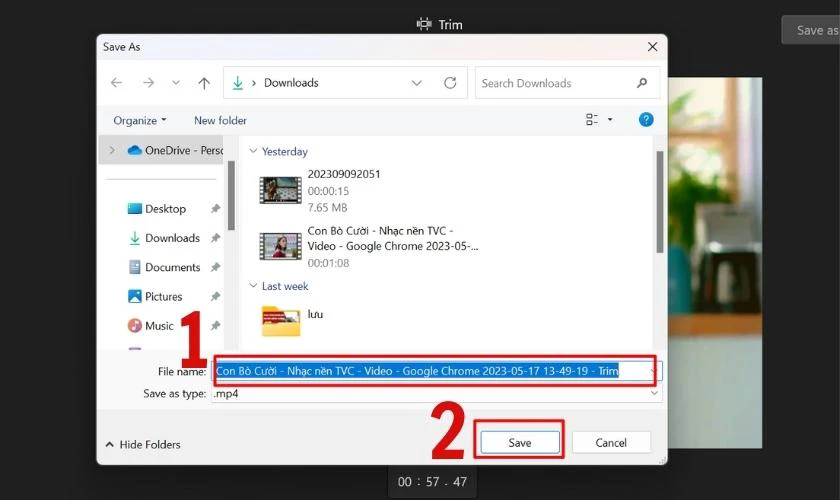
Task: Click the sidebar navigation scrollbar
Action: pos(231,195)
